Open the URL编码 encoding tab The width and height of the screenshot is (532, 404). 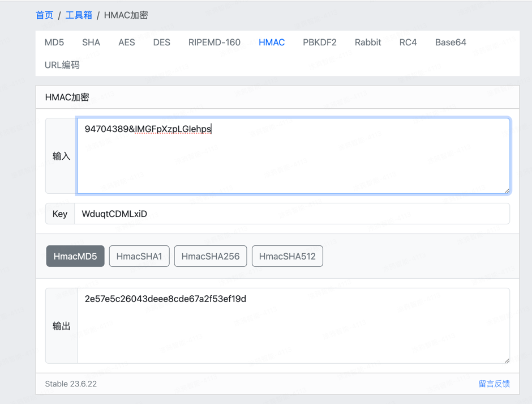62,65
